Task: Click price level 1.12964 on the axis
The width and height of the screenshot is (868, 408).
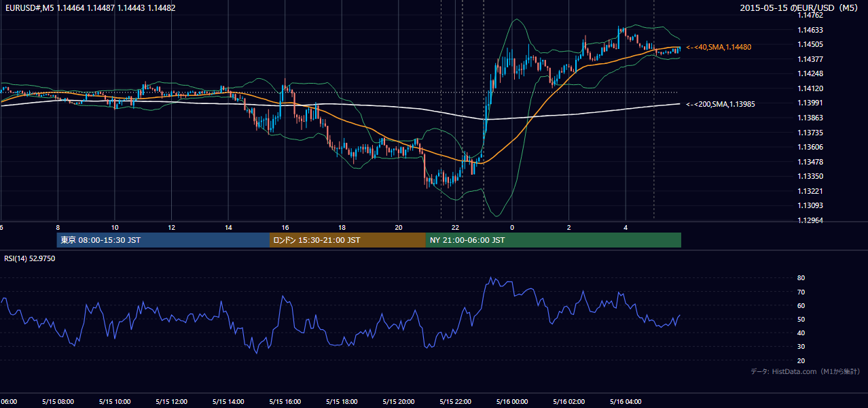Action: click(x=810, y=220)
